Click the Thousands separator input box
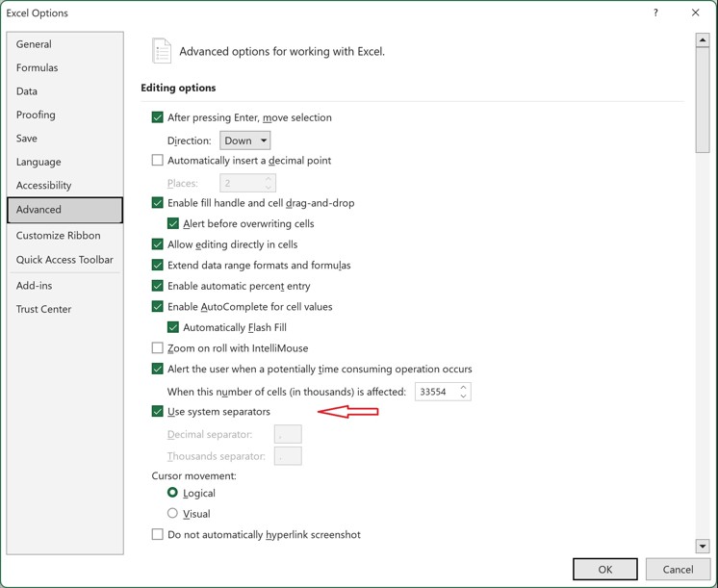Image resolution: width=718 pixels, height=588 pixels. tap(288, 456)
